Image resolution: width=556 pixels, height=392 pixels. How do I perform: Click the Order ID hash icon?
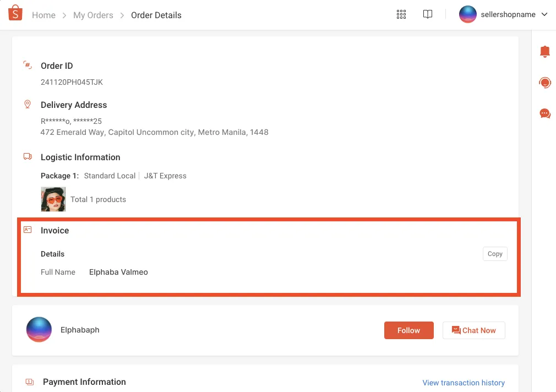click(x=28, y=66)
